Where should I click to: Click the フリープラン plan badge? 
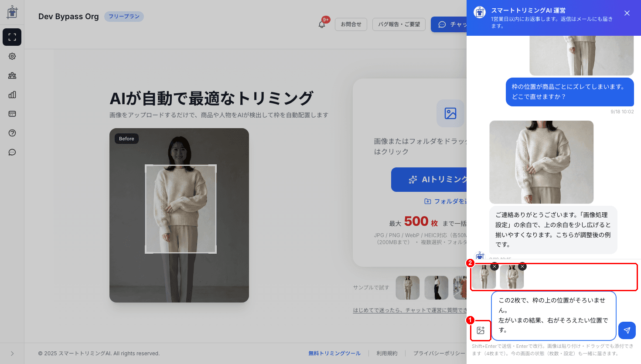(x=124, y=17)
